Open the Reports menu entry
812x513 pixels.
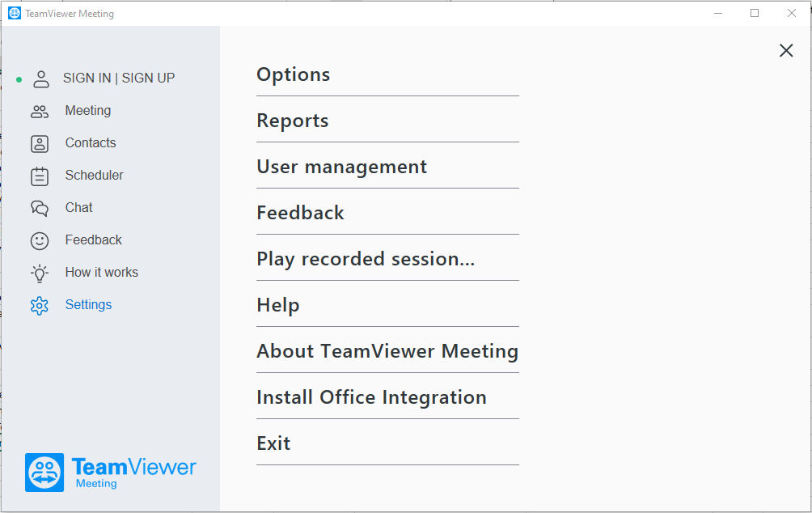tap(293, 121)
